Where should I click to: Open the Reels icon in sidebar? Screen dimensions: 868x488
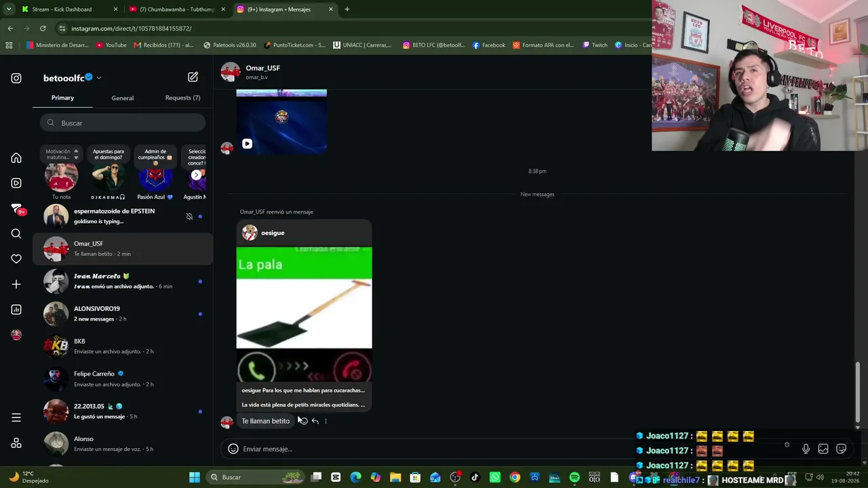pyautogui.click(x=16, y=183)
